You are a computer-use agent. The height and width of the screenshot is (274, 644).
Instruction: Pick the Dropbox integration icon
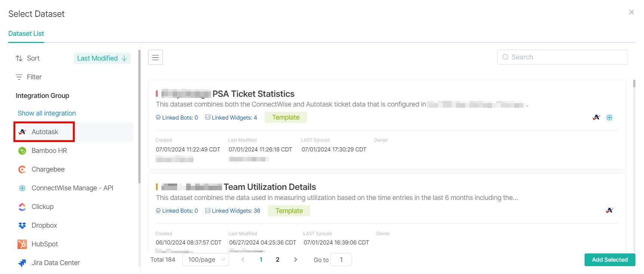(x=22, y=225)
